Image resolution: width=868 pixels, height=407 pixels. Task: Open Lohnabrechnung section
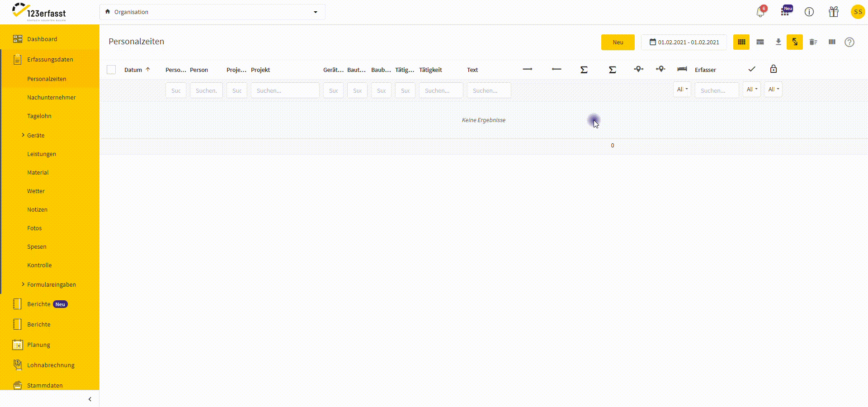[51, 365]
